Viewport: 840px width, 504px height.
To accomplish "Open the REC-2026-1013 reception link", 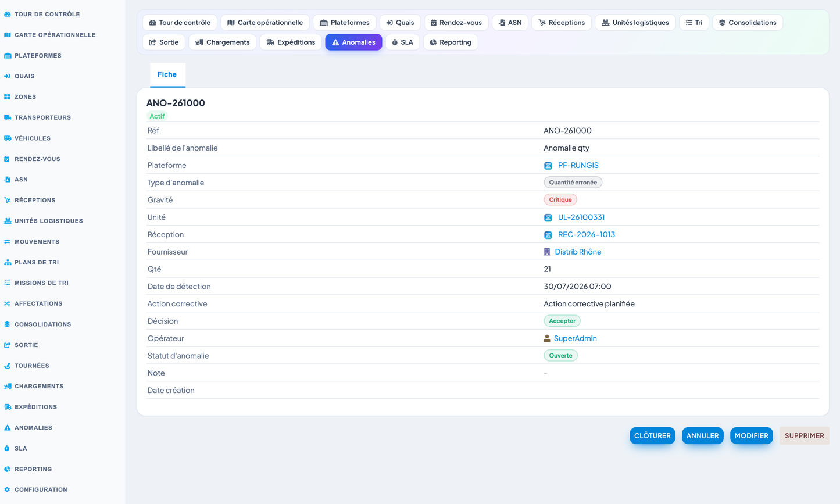I will [586, 234].
